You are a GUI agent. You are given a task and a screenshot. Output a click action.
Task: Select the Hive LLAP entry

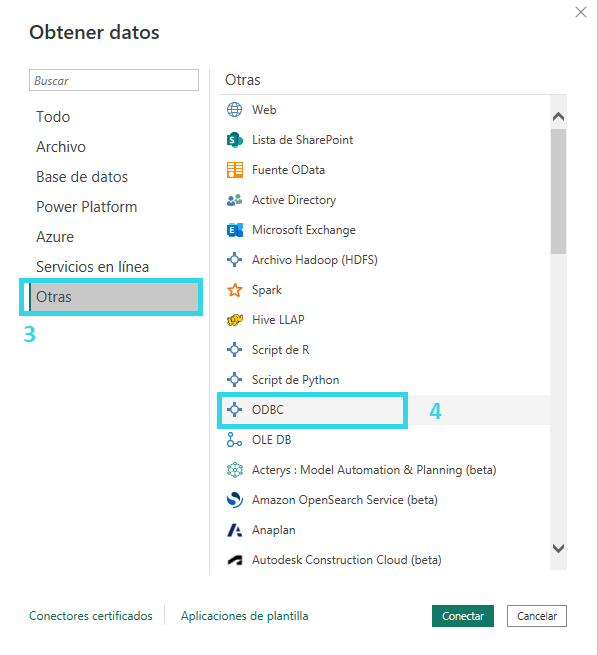[278, 320]
